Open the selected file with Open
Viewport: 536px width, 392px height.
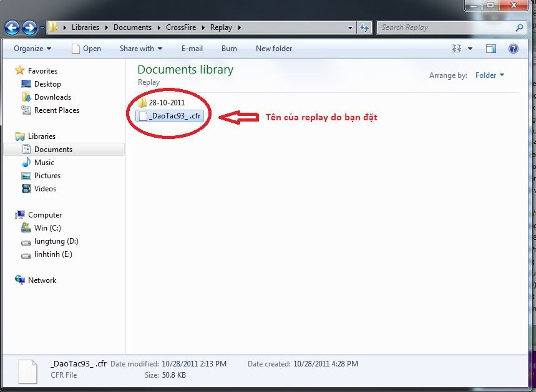click(86, 49)
